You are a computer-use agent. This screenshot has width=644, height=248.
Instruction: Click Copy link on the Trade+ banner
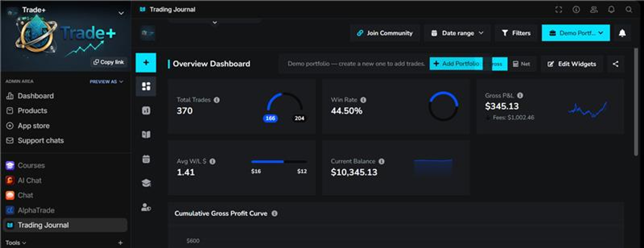109,62
